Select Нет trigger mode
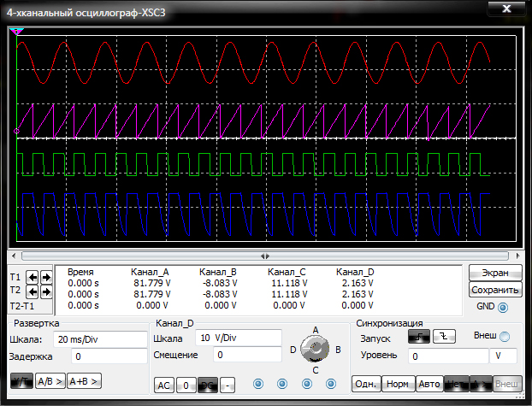 coord(457,384)
